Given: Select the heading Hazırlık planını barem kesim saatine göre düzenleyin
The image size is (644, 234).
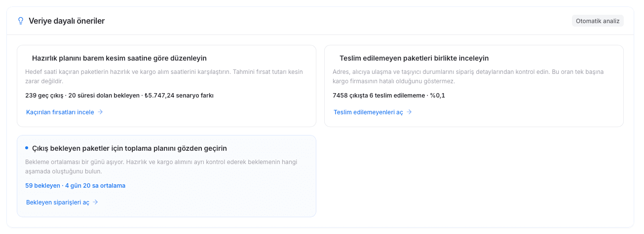Looking at the screenshot, I should click(x=119, y=58).
